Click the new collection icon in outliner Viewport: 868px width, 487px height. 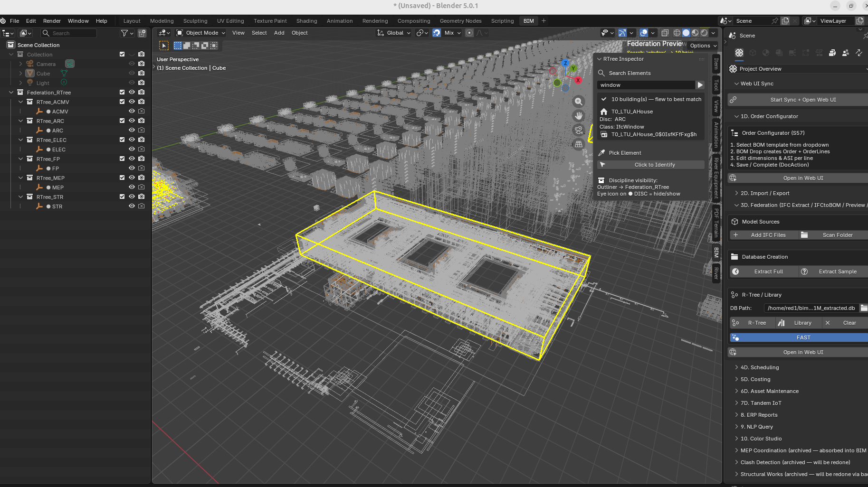coord(142,33)
